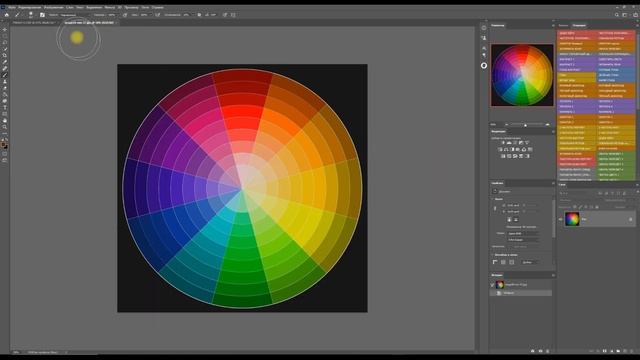The width and height of the screenshot is (640, 360).
Task: Click the swap foreground/background colors arrow
Action: click(x=6, y=139)
